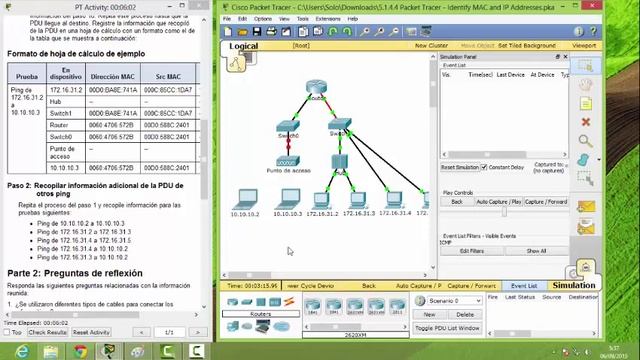Click Auto Capture / Play in Play Controls
This screenshot has width=640, height=360.
[499, 202]
